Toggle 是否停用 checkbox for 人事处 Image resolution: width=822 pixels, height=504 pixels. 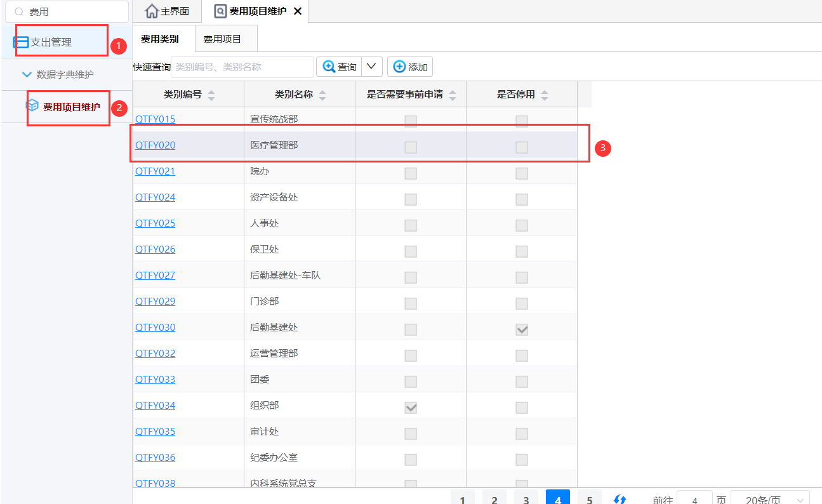(x=522, y=225)
